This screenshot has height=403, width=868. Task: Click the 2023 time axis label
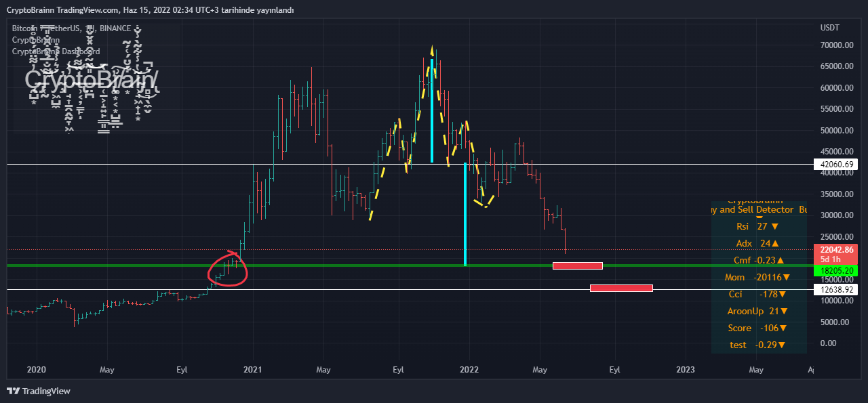[686, 370]
